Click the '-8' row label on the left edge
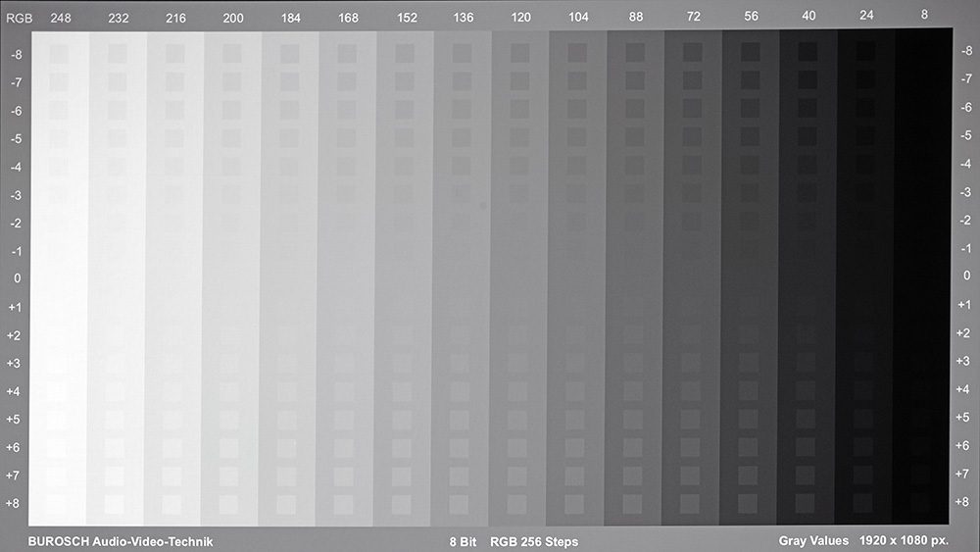The height and width of the screenshot is (552, 980). click(x=17, y=55)
